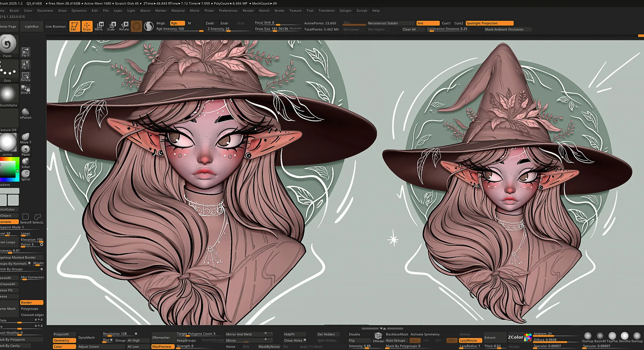Image resolution: width=644 pixels, height=350 pixels.
Task: Click the Rotate alpha icon
Action: 25,77
